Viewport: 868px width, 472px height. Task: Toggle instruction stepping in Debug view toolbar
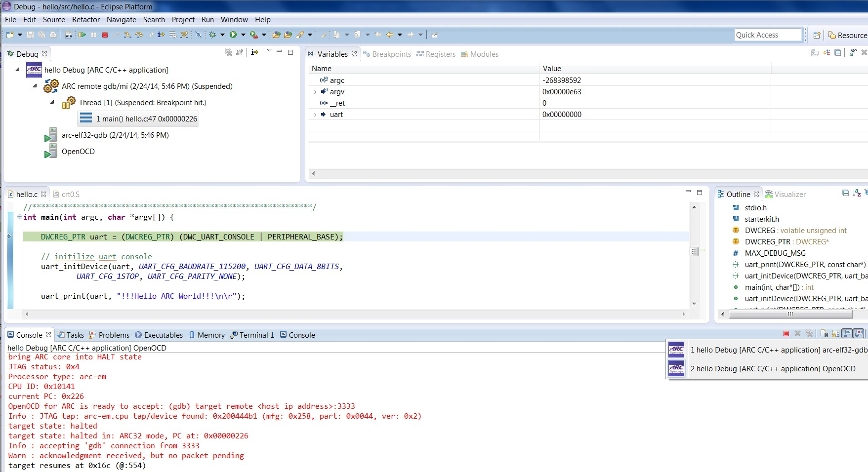click(x=254, y=52)
